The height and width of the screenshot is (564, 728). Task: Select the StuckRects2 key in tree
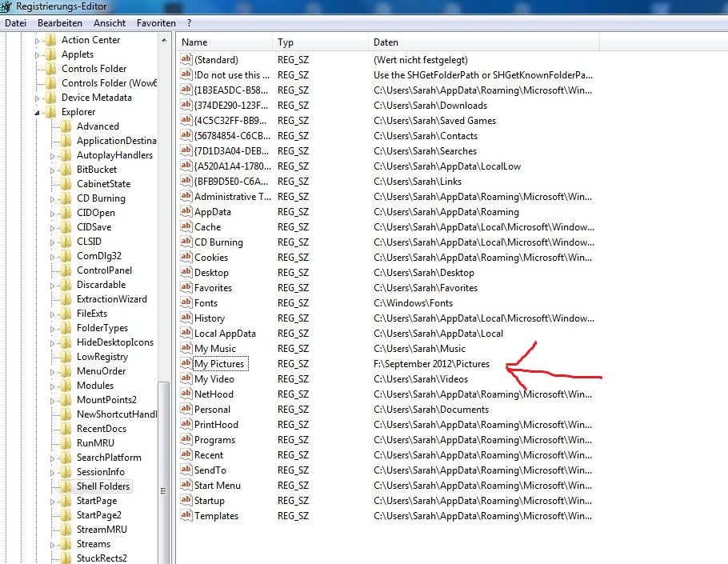coord(102,558)
